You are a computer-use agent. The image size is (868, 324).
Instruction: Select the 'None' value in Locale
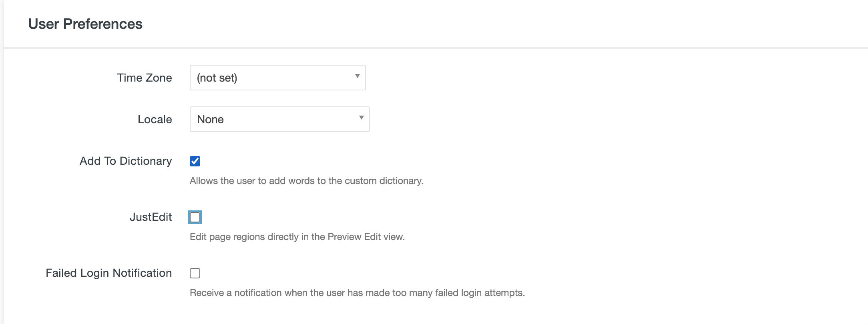pos(210,119)
